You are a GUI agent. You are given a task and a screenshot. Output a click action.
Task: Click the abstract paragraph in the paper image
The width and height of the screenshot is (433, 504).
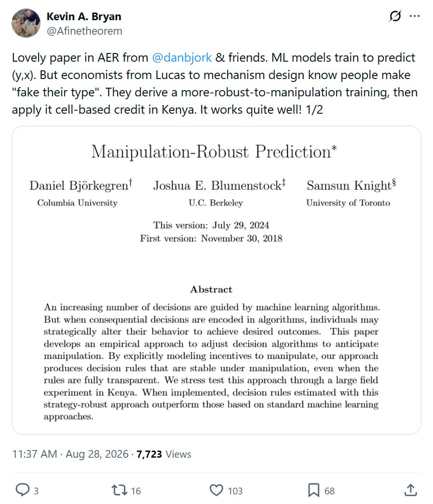point(211,361)
